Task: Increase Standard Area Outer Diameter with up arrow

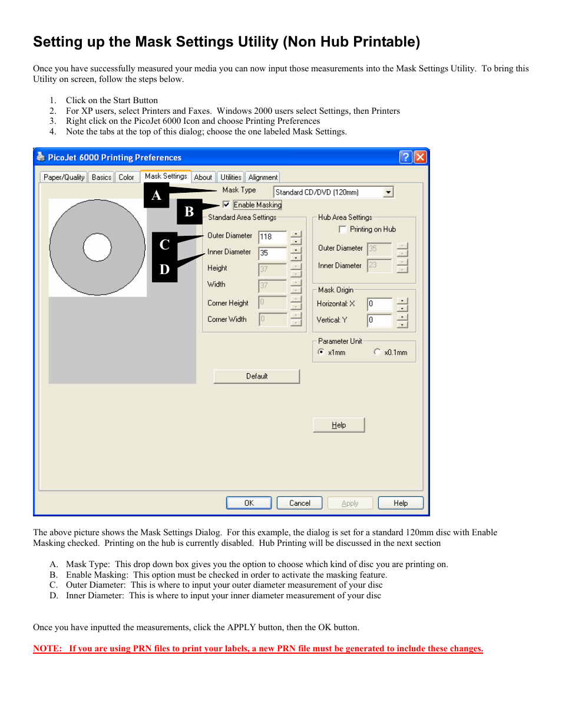Action: (x=296, y=234)
